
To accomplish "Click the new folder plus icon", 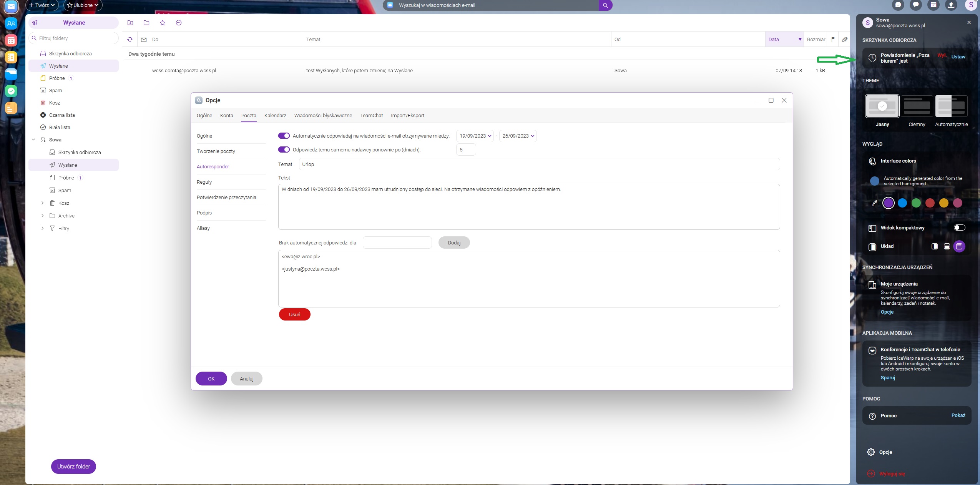I will click(130, 23).
